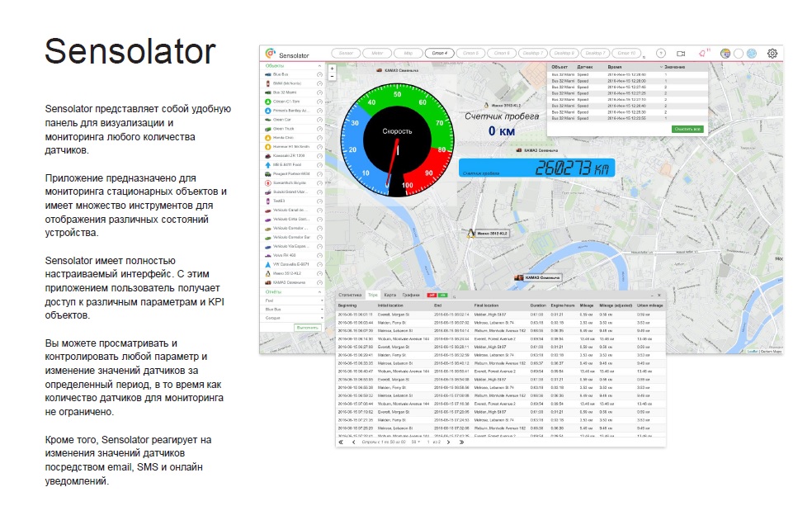Open the Fuel report dropdown
Screen dimensions: 812x525
click(x=293, y=300)
